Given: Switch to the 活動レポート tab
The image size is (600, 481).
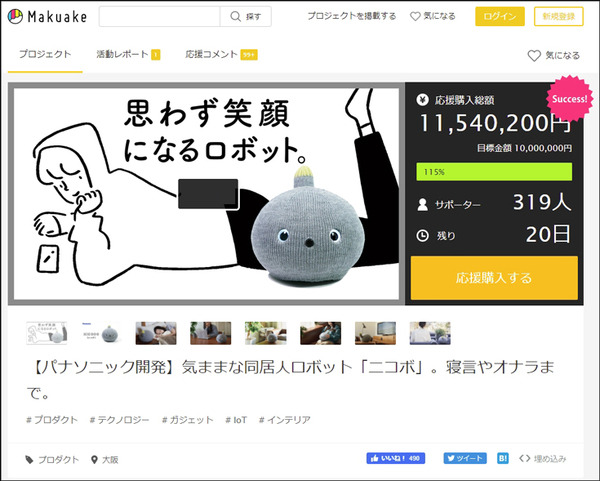Looking at the screenshot, I should (127, 54).
